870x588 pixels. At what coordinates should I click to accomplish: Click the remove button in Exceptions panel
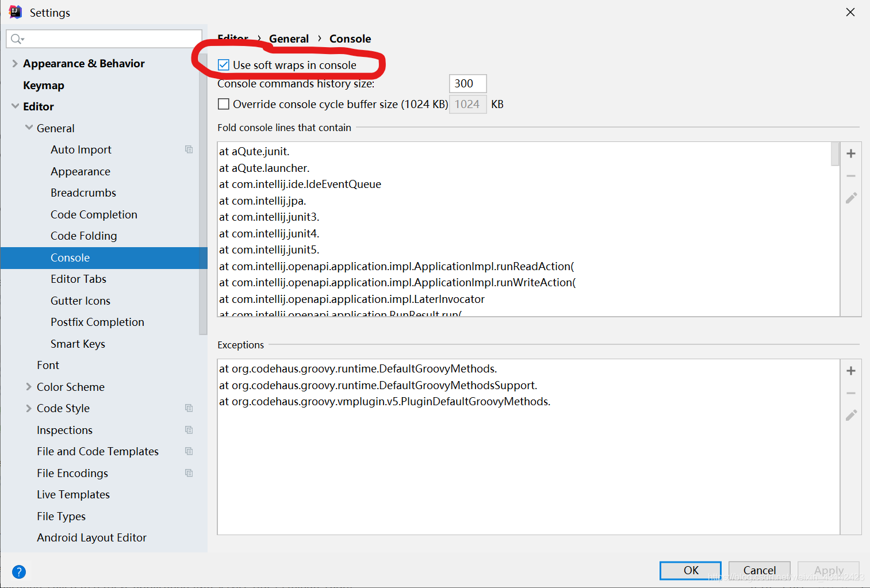pos(851,393)
